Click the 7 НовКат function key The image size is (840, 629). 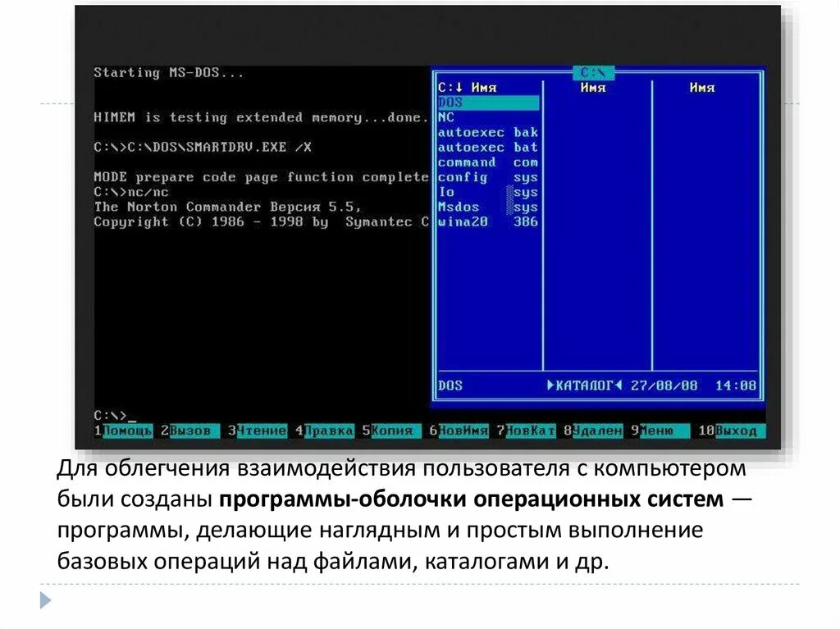coord(526,431)
